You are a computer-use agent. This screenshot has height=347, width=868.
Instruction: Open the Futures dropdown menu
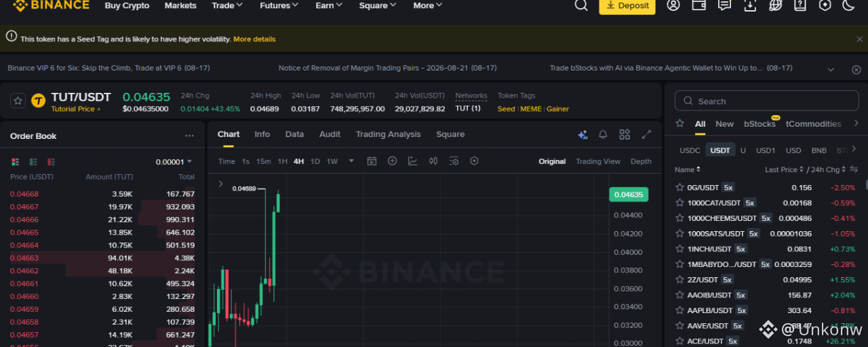click(x=279, y=5)
